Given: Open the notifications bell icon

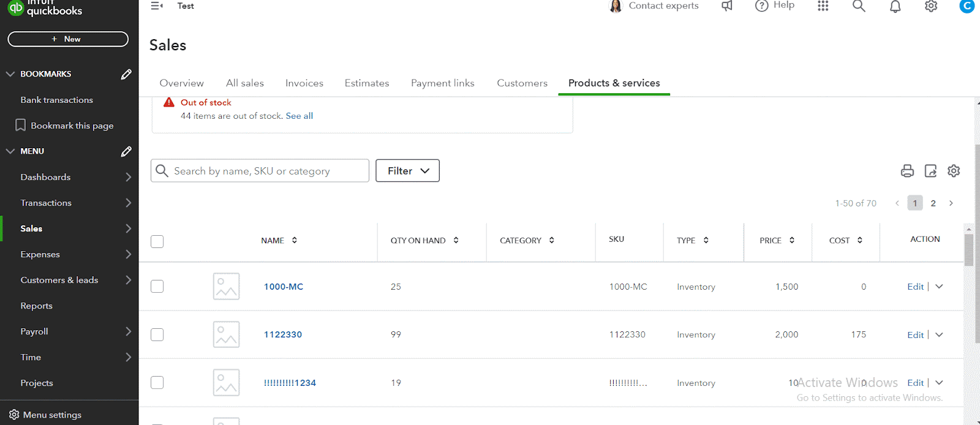Looking at the screenshot, I should pos(895,6).
